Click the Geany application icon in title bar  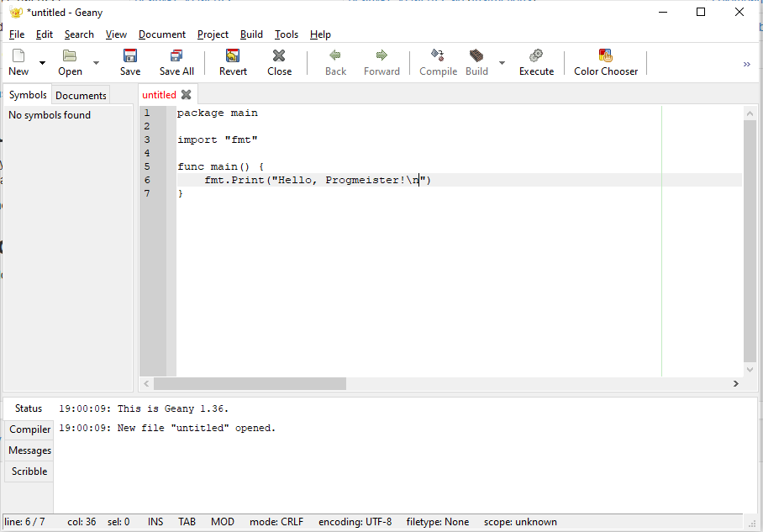(x=16, y=13)
